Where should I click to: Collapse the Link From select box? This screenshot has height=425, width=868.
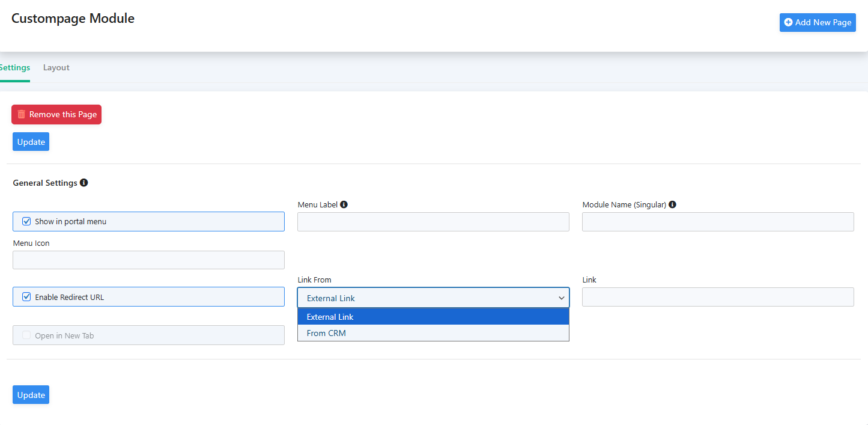[x=432, y=298]
